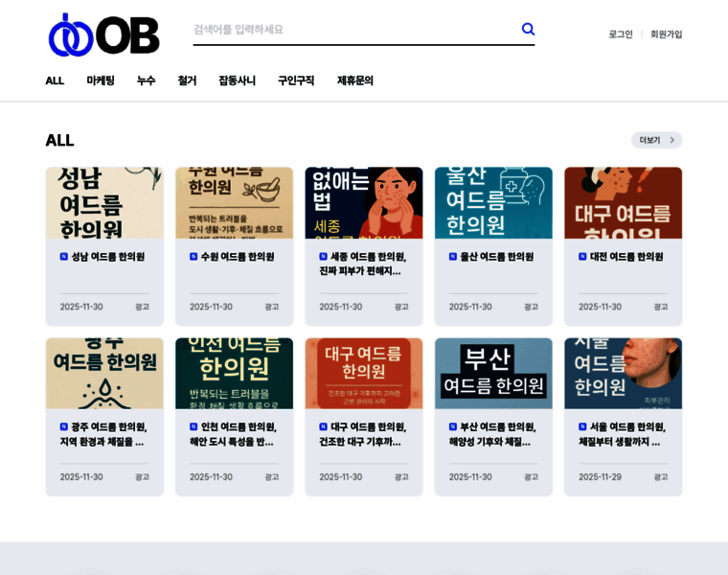Click the blue N icon beside 대전 여드름 한의원
The width and height of the screenshot is (728, 575).
582,257
